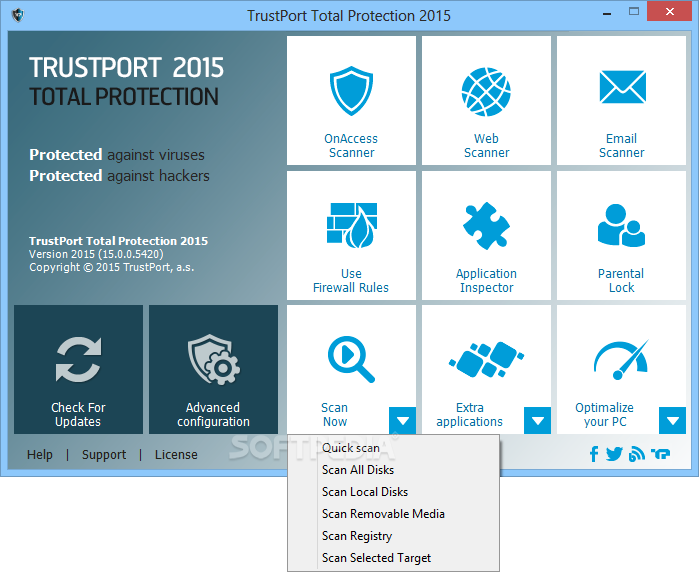Click the Optimize your PC gauge icon
699x572 pixels.
point(621,359)
